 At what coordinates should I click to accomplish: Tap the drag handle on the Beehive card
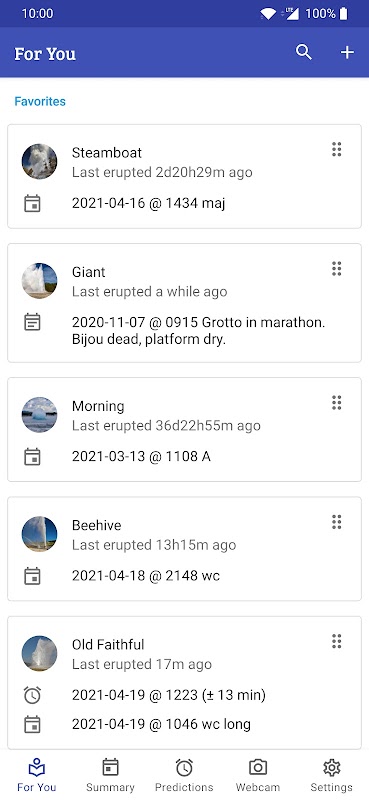(x=336, y=522)
